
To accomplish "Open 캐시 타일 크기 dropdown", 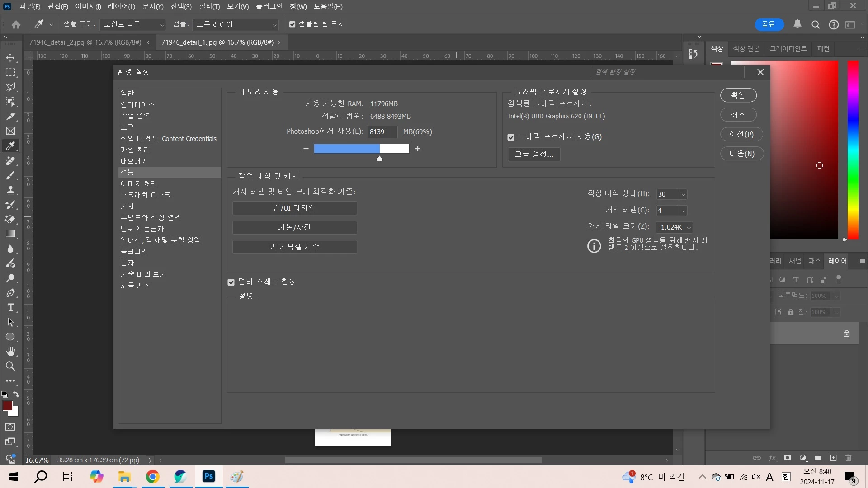I will pyautogui.click(x=675, y=227).
